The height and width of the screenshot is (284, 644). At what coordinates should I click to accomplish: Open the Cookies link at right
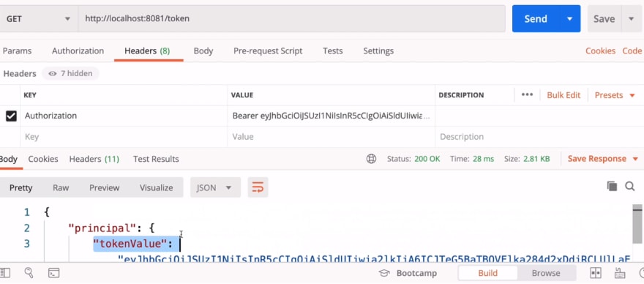click(601, 51)
